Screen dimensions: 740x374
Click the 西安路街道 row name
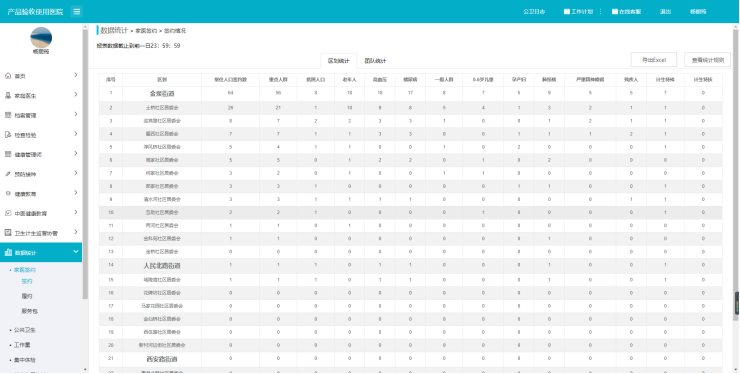[x=162, y=359]
